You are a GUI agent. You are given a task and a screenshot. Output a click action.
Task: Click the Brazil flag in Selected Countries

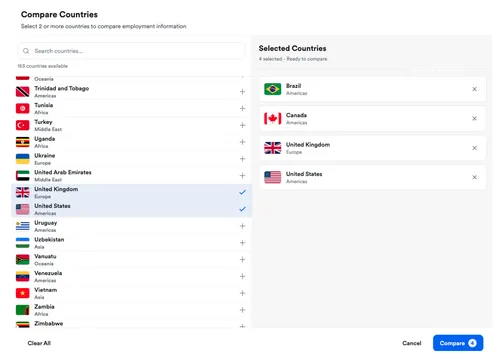[273, 89]
